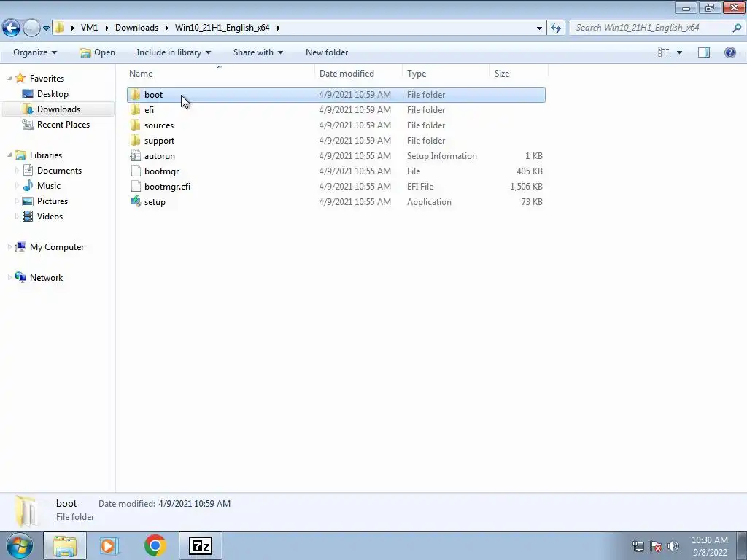Click the EFI File type cell
This screenshot has width=747, height=560.
(x=420, y=186)
